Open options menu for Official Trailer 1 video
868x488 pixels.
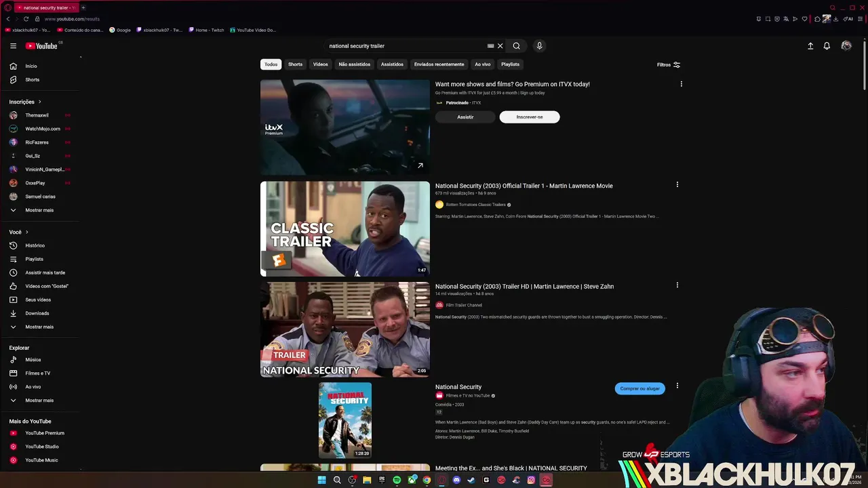tap(677, 184)
